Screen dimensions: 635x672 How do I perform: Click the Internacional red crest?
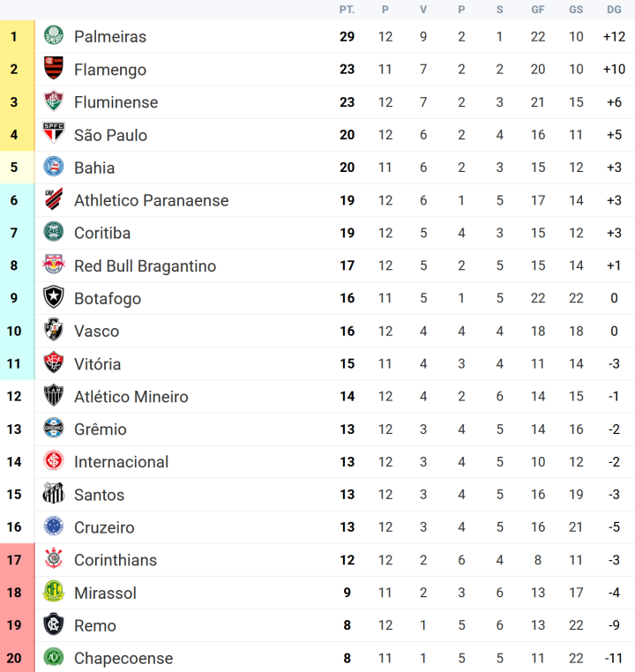click(54, 460)
